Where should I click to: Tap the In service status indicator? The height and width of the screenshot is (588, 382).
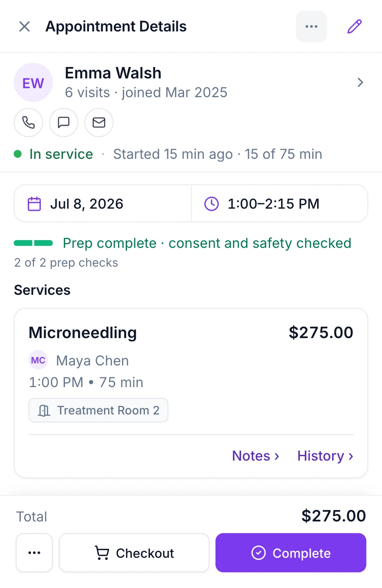(53, 154)
